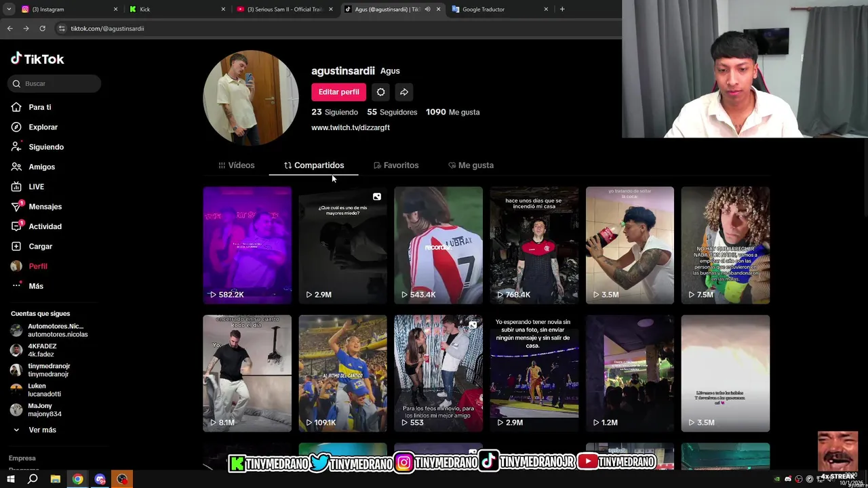Mute the TikTok tab audio icon
Image resolution: width=868 pixels, height=488 pixels.
pyautogui.click(x=427, y=9)
